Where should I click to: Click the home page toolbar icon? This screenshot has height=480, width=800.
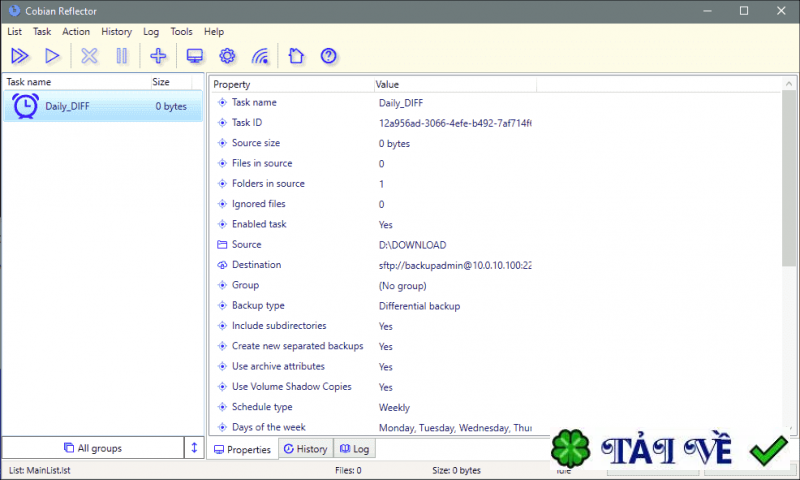click(x=296, y=56)
